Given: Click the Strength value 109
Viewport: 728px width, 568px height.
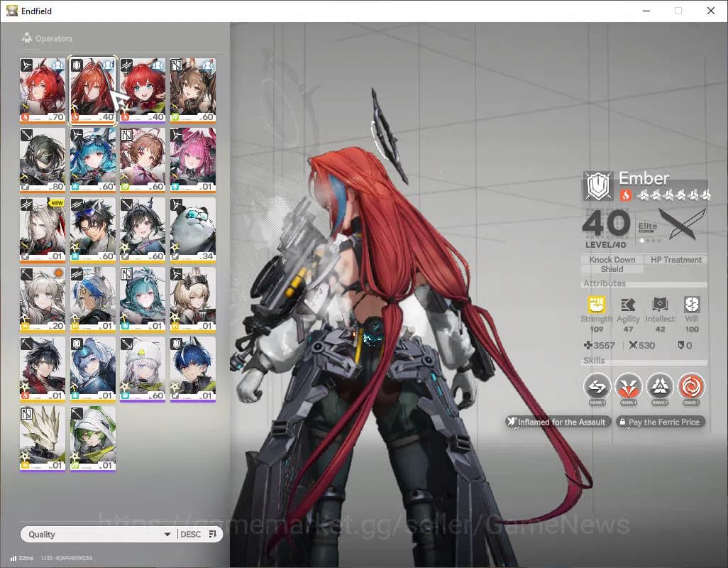Looking at the screenshot, I should tap(596, 329).
